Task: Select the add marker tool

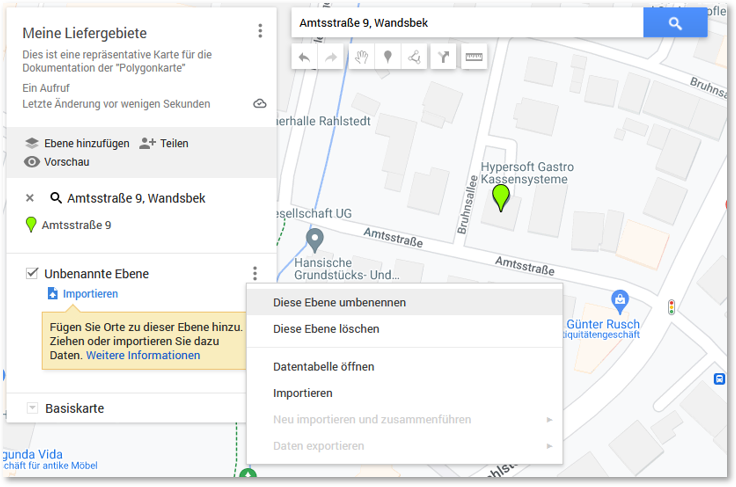Action: point(388,58)
